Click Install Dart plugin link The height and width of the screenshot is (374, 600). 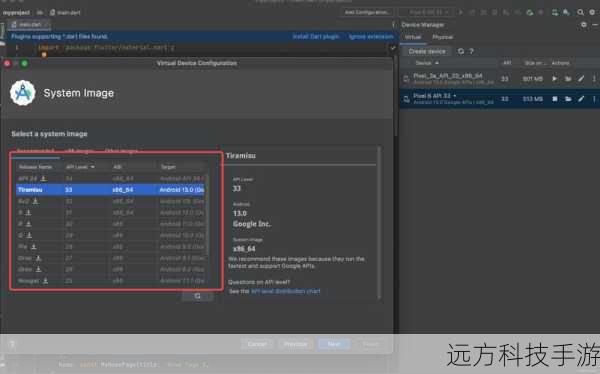point(316,36)
